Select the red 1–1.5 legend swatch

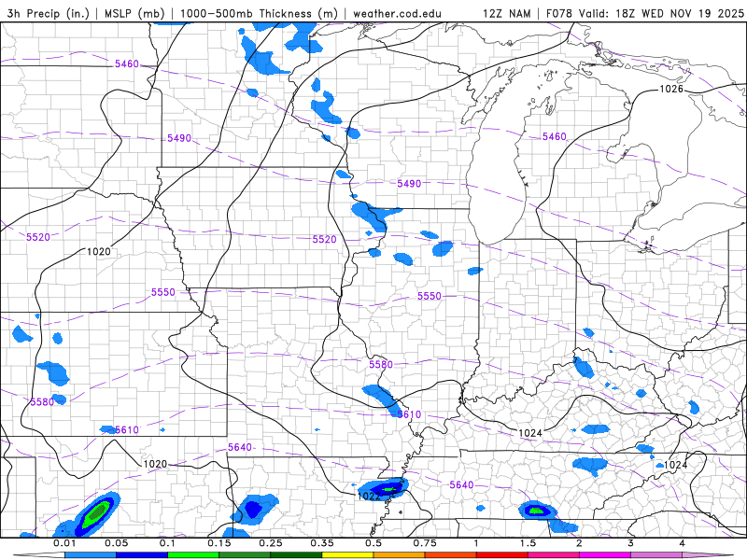[502, 555]
